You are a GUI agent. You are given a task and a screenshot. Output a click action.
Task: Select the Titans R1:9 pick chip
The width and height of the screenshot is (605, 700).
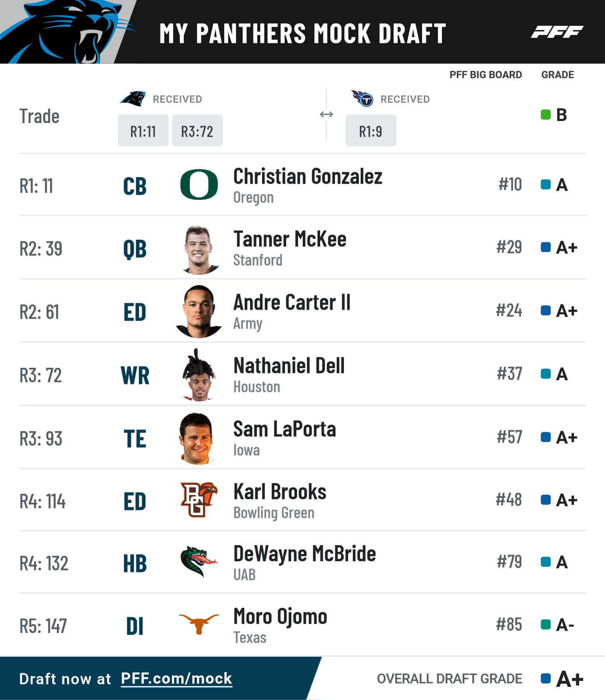pyautogui.click(x=371, y=131)
